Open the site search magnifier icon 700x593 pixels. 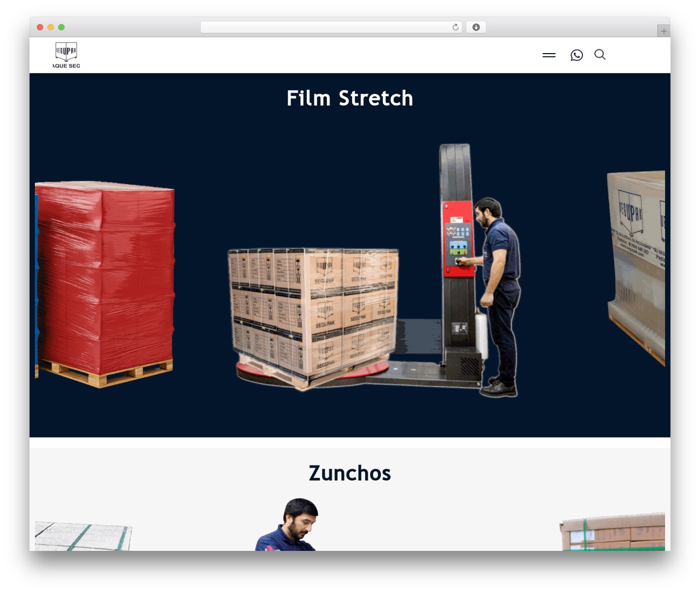(x=600, y=55)
